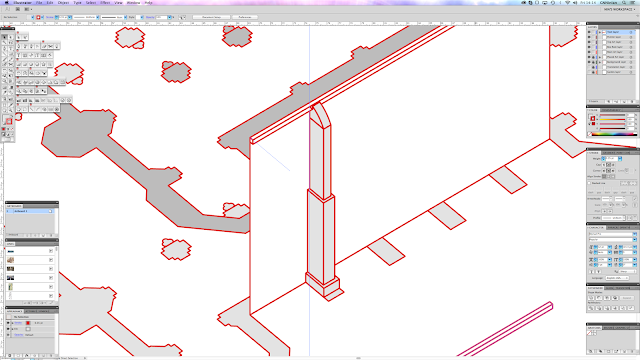640x360 pixels.
Task: Click the Document Setup button
Action: click(x=211, y=17)
